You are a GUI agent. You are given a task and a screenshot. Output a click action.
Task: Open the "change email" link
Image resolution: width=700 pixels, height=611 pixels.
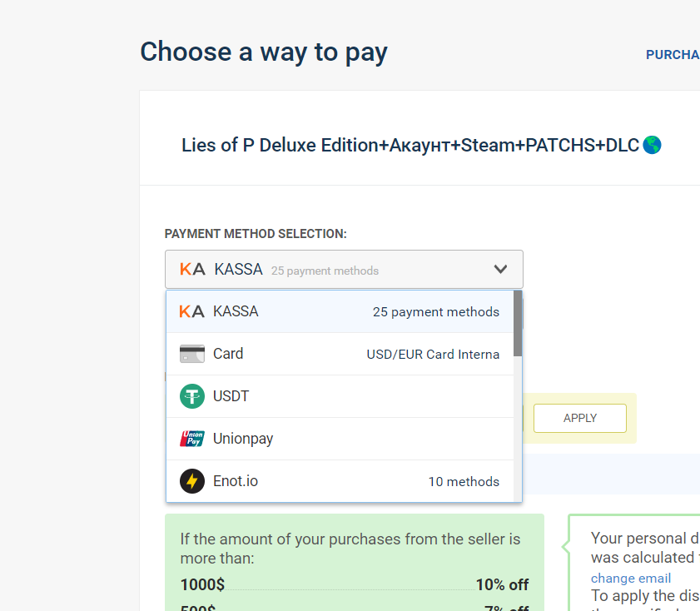(630, 578)
